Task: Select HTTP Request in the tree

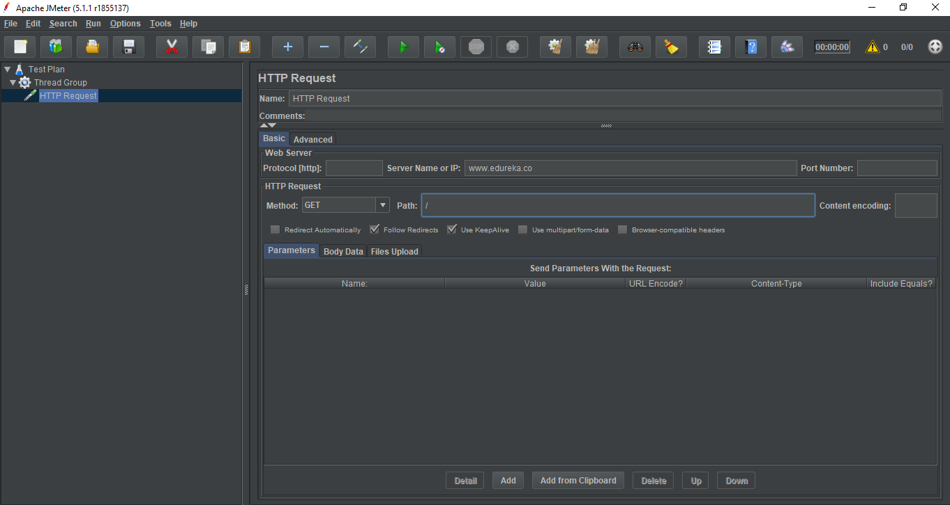Action: click(x=68, y=96)
